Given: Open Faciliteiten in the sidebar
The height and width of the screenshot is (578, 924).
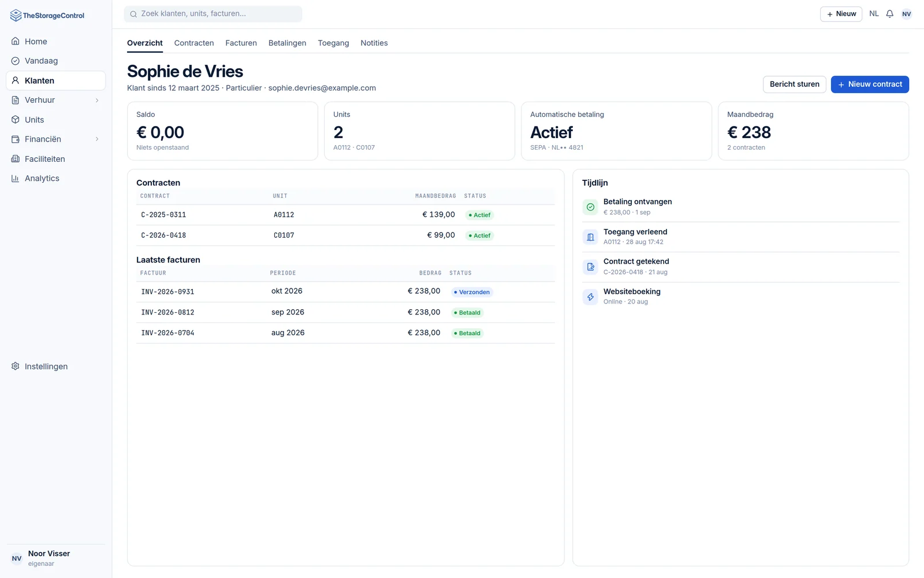Looking at the screenshot, I should point(56,159).
